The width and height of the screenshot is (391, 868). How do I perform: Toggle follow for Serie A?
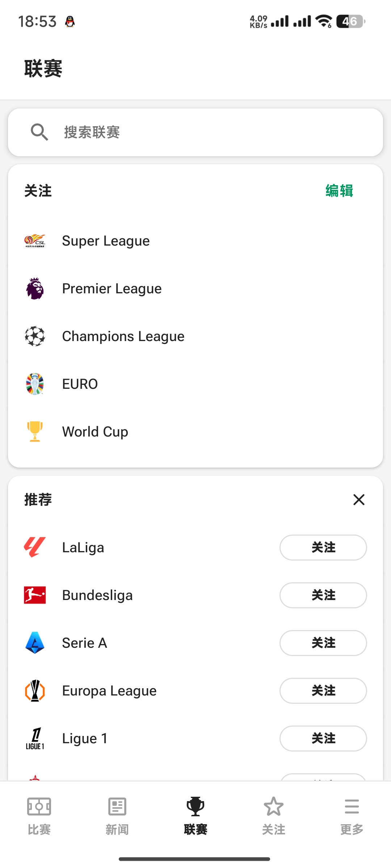[x=323, y=643]
